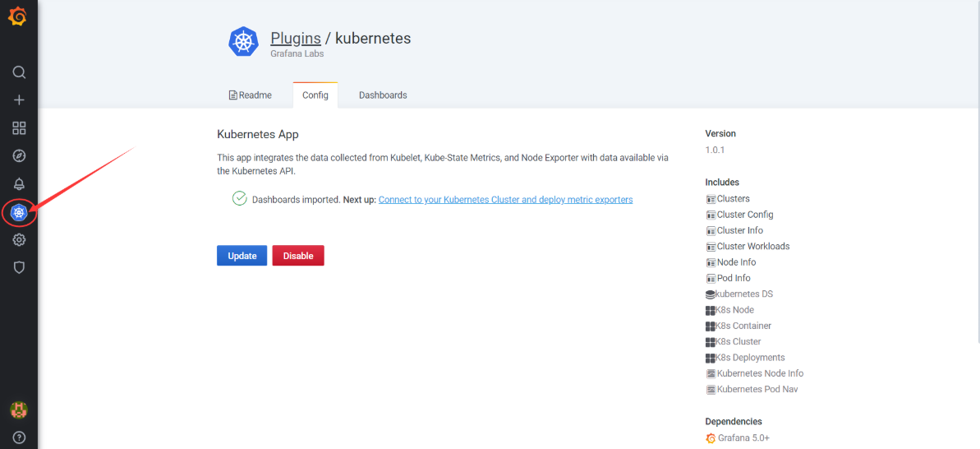Open the user avatar menu
Screen dimensions: 980x449
point(19,410)
